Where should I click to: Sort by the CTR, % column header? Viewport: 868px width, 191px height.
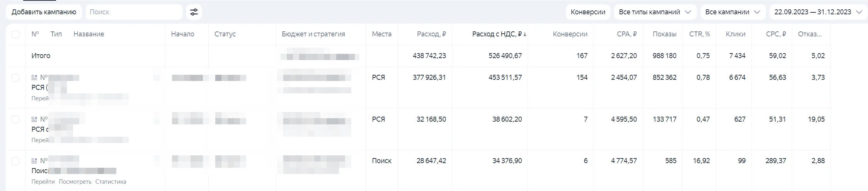pyautogui.click(x=700, y=34)
